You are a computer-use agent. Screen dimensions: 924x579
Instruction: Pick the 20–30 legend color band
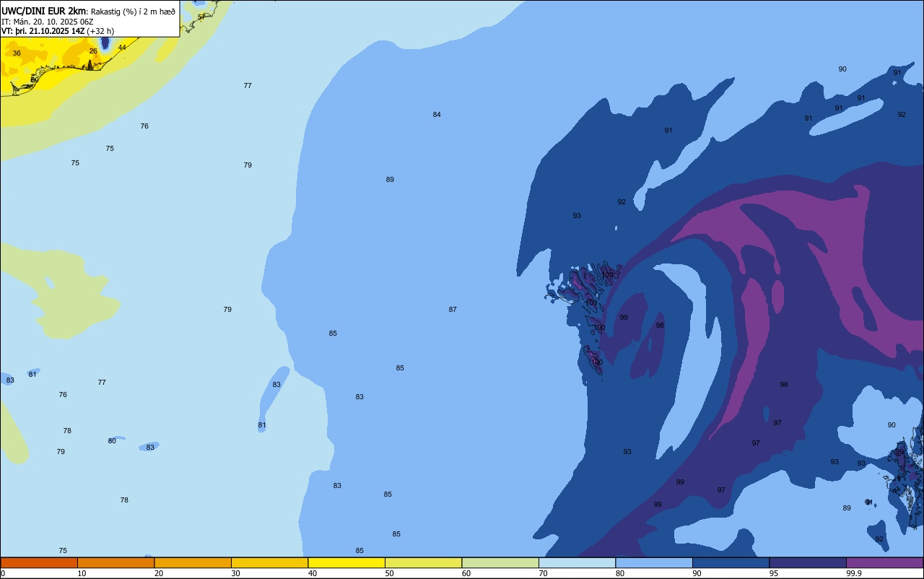(x=193, y=562)
